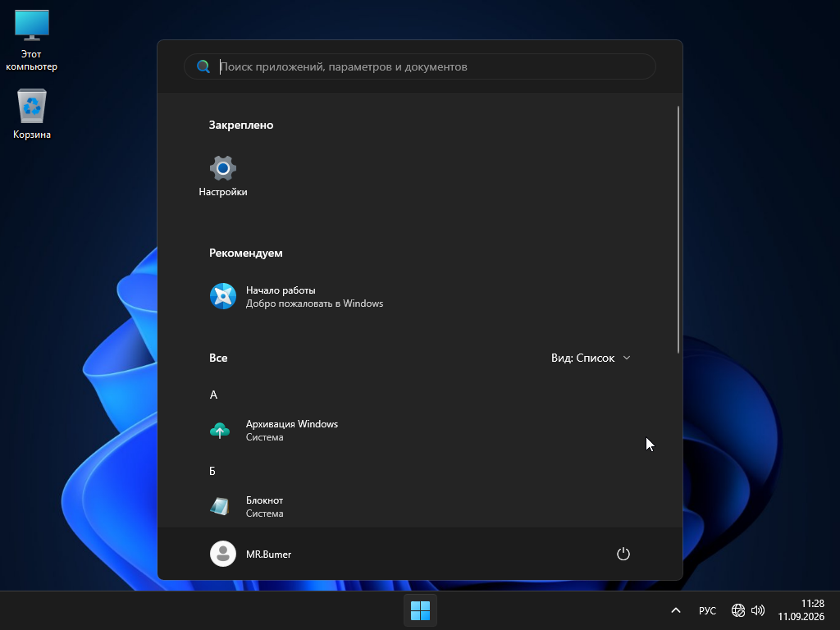
Task: Click the Архивация Windows app name
Action: pos(292,424)
